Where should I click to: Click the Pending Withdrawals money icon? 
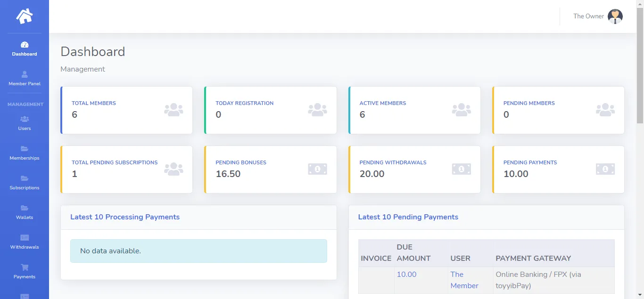461,169
